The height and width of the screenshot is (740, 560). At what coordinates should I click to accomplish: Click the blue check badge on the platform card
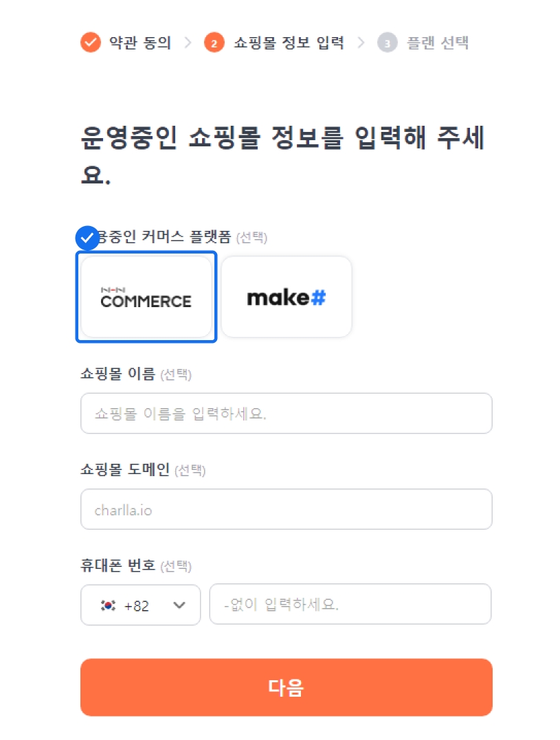pyautogui.click(x=87, y=238)
